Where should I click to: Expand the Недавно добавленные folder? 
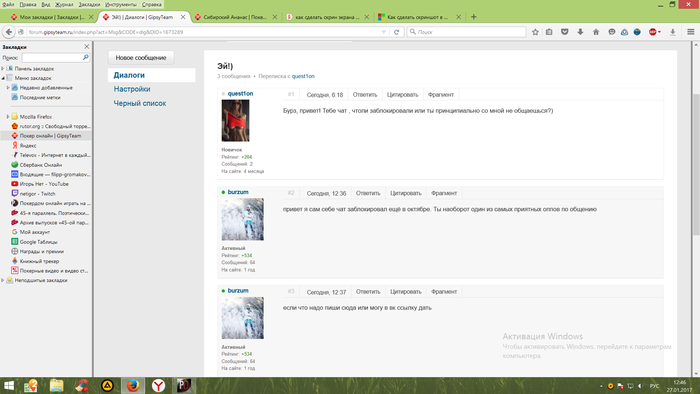8,88
